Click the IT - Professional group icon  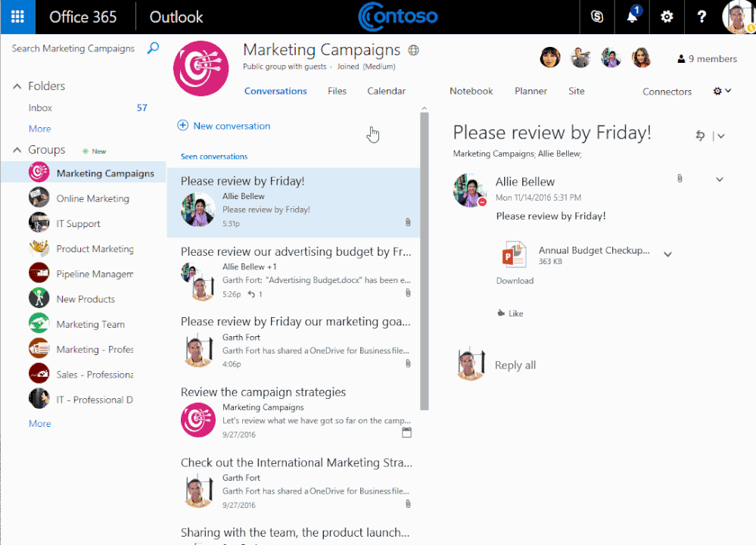coord(39,398)
